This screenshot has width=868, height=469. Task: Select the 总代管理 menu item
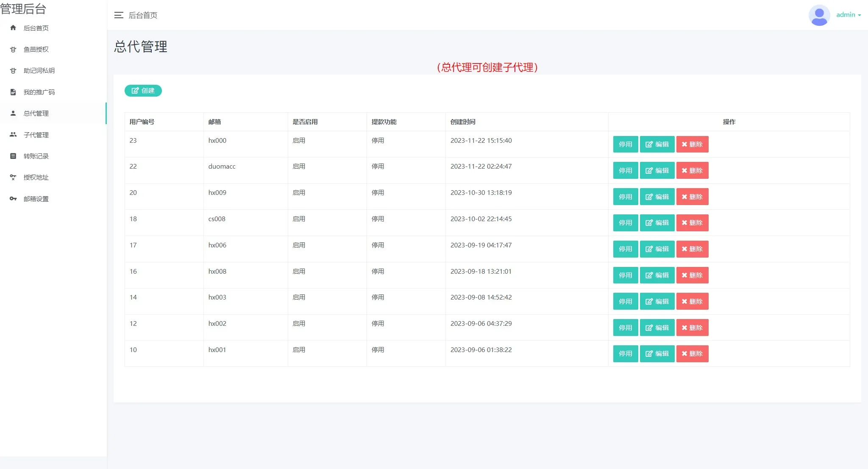(36, 114)
